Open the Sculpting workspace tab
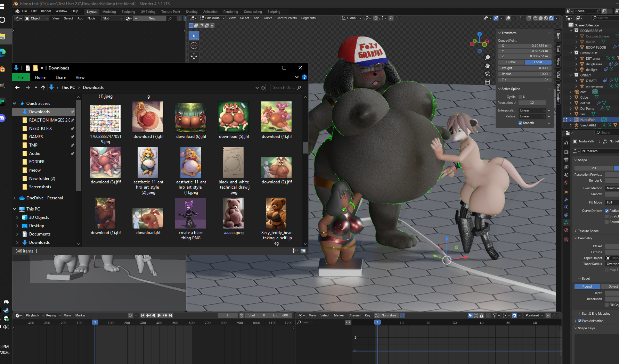The image size is (619, 364). point(128,12)
